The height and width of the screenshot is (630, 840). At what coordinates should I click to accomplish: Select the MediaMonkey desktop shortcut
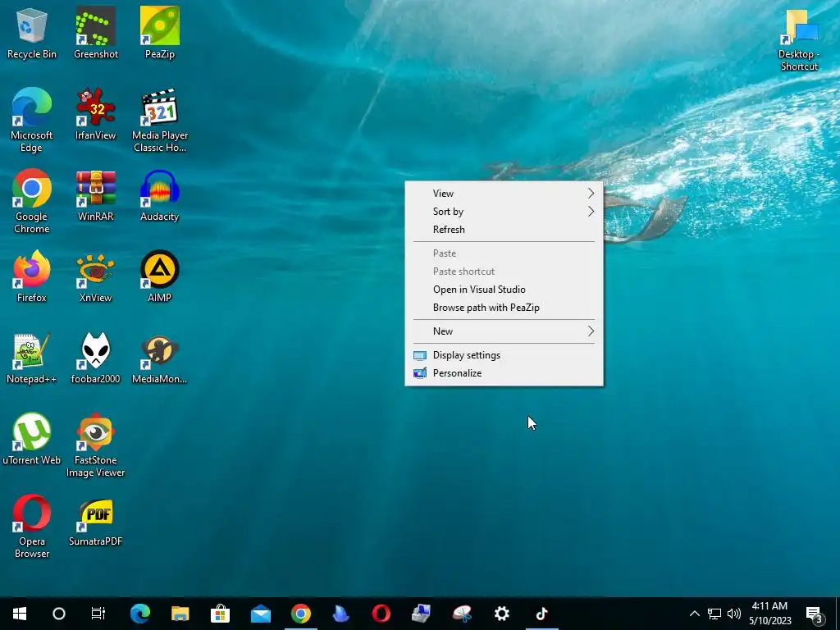160,358
